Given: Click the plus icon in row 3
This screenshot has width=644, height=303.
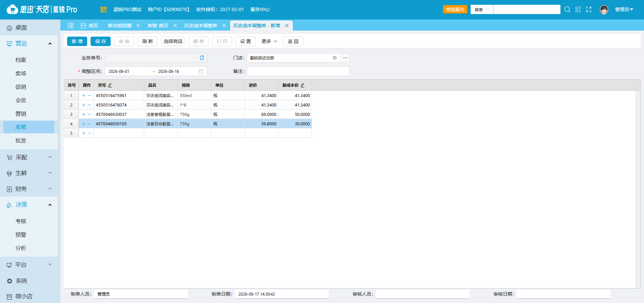Looking at the screenshot, I should (84, 115).
